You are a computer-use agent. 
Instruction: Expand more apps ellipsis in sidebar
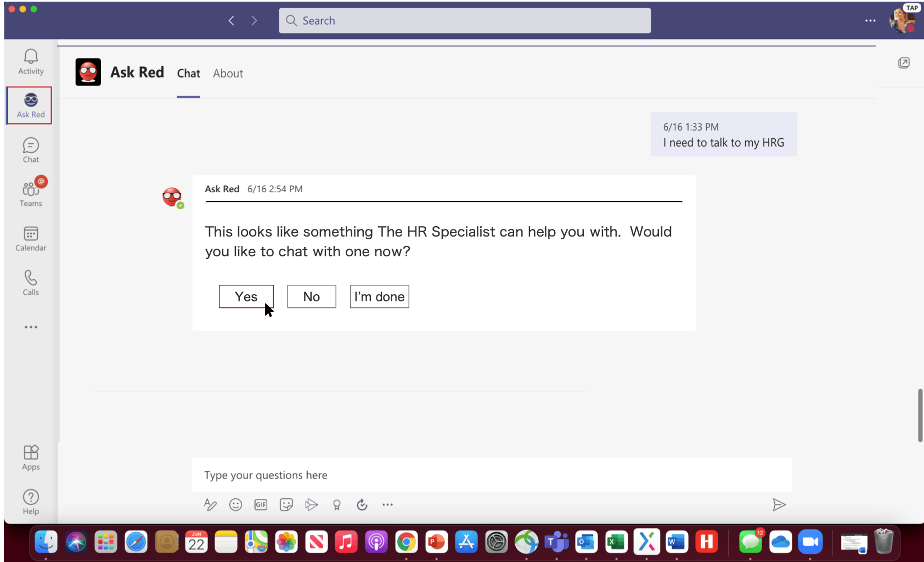31,327
